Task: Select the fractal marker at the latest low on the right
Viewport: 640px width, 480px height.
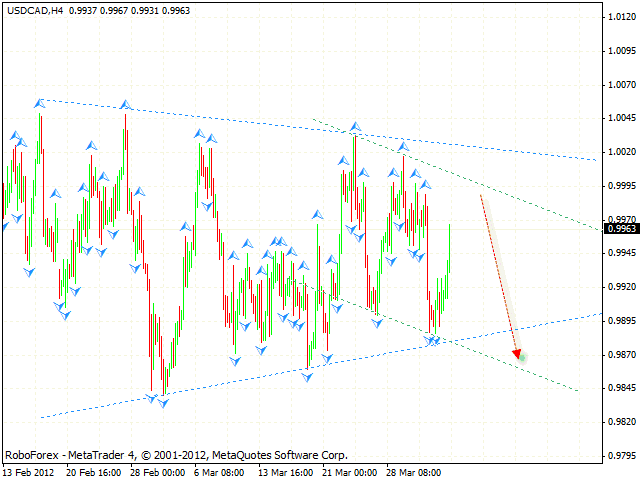Action: tap(433, 342)
